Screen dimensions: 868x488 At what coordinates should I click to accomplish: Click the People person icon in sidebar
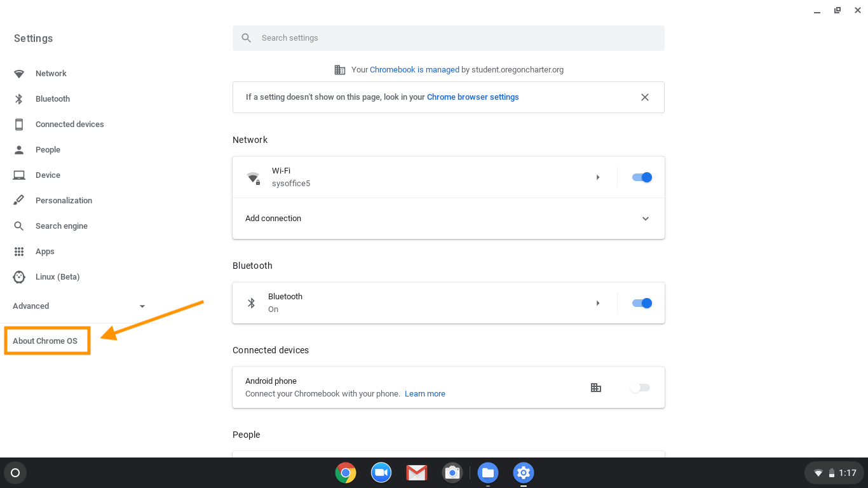[19, 150]
